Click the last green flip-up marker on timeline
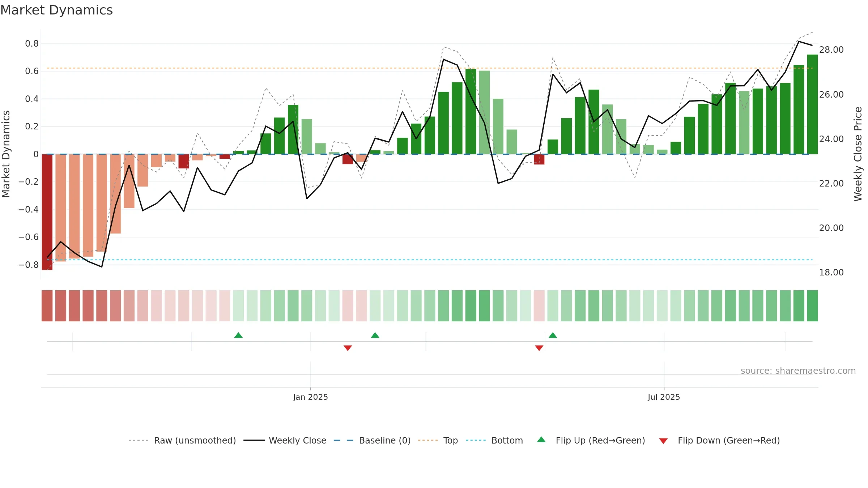The width and height of the screenshot is (868, 488). [553, 335]
